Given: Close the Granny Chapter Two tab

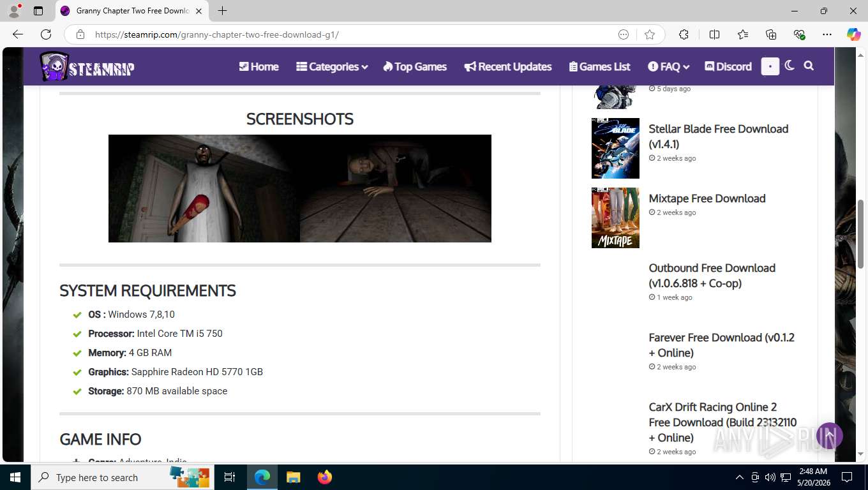Looking at the screenshot, I should 198,11.
